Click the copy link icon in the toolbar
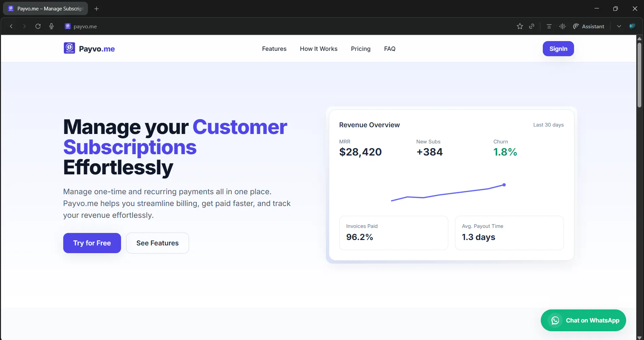The image size is (644, 340). coord(532,26)
